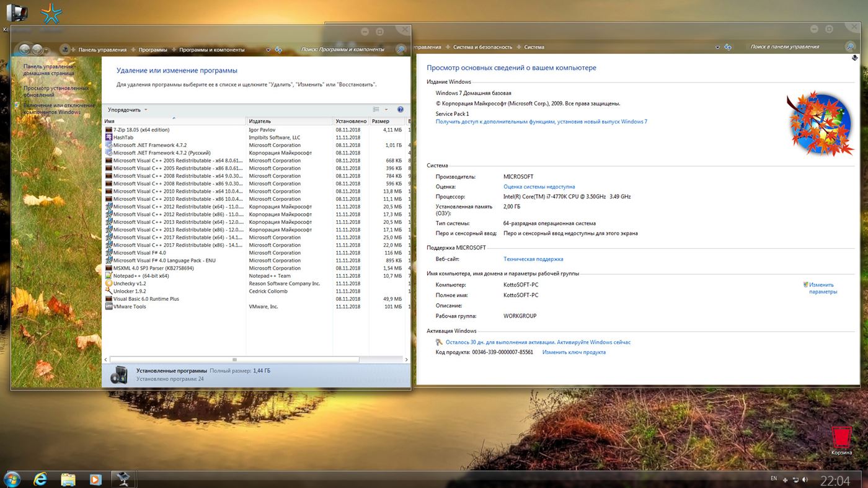868x488 pixels.
Task: Click the Unchecky v1.2 icon
Action: [108, 283]
